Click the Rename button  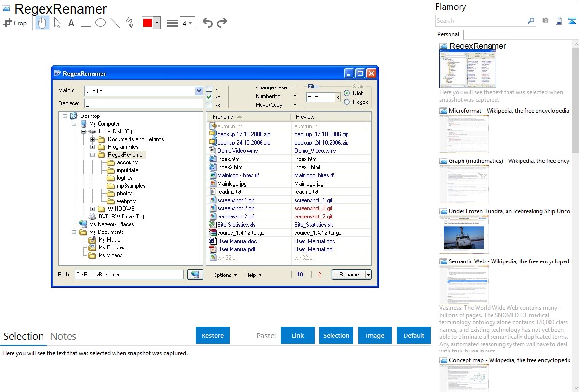click(348, 275)
